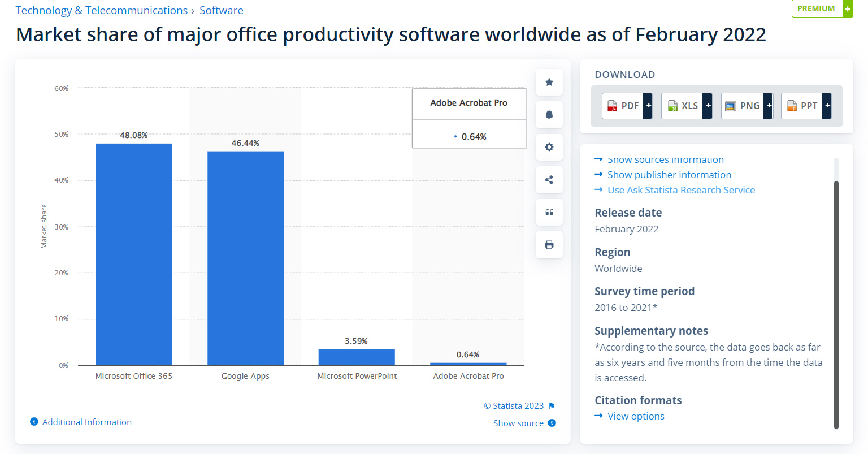Click the Microsoft PowerPoint axis label
Image resolution: width=868 pixels, height=454 pixels.
coord(357,376)
